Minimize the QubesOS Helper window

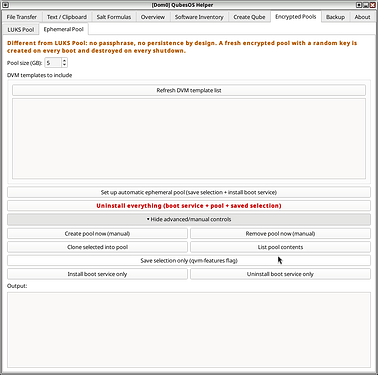[366, 5]
